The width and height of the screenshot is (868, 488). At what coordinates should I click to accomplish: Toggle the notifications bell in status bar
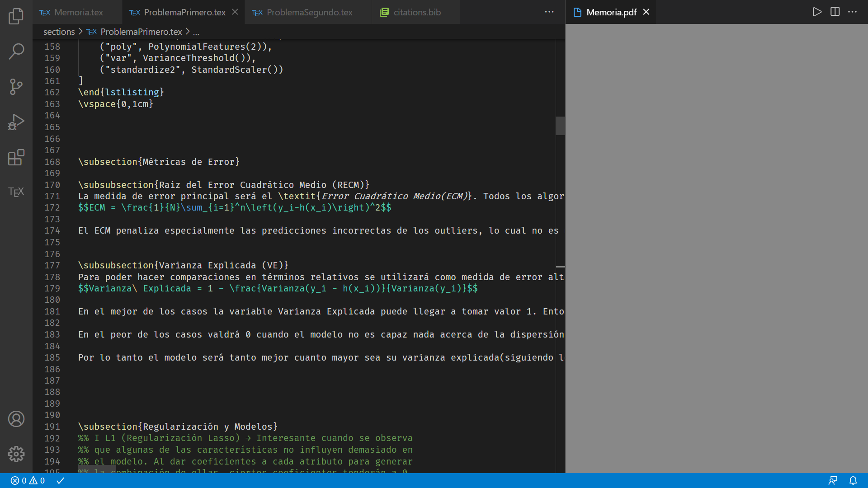pos(853,480)
